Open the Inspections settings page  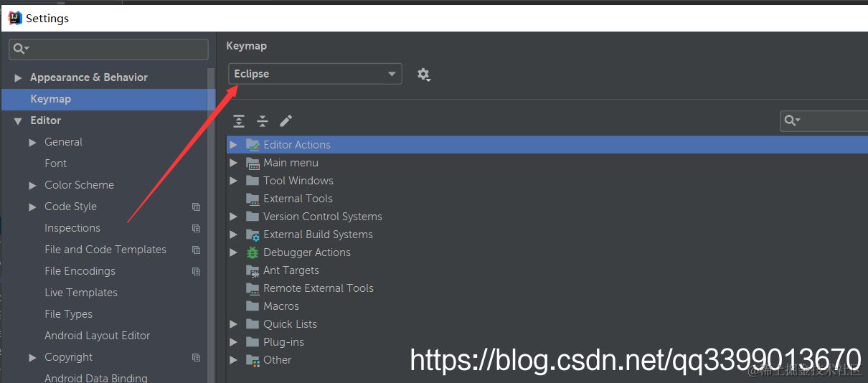(x=72, y=228)
